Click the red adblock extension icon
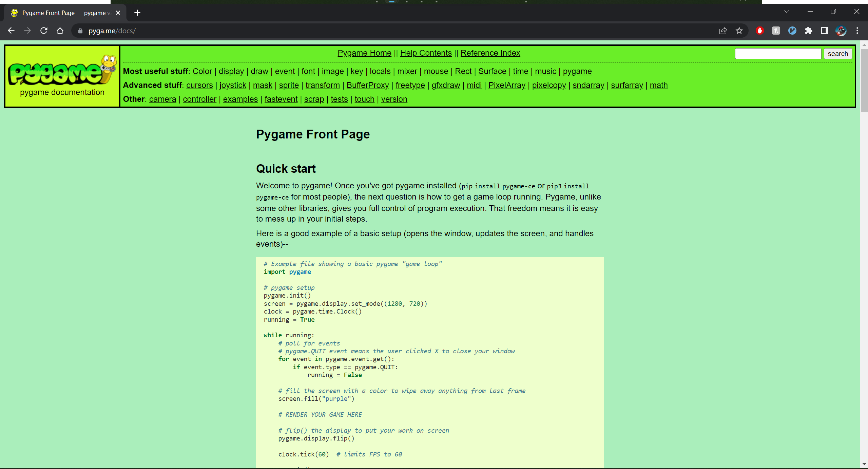The width and height of the screenshot is (868, 469). (759, 31)
